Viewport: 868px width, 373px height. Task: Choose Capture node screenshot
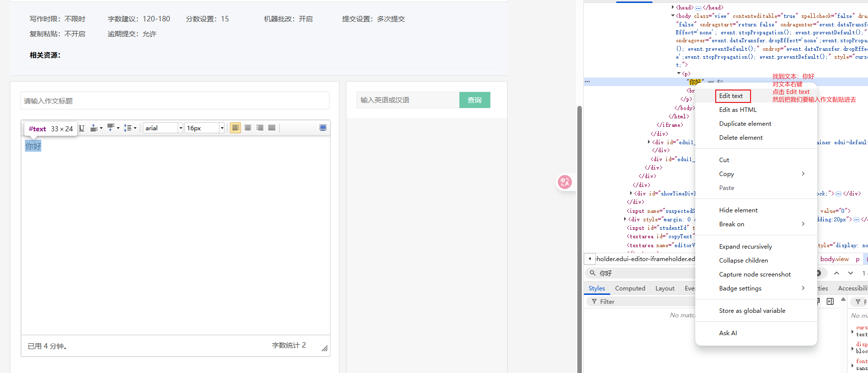coord(755,275)
